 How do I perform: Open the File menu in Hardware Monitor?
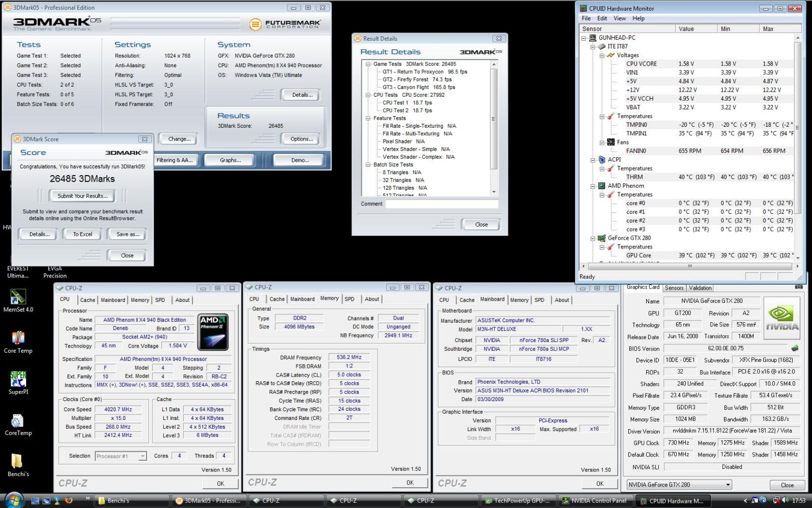coord(586,18)
